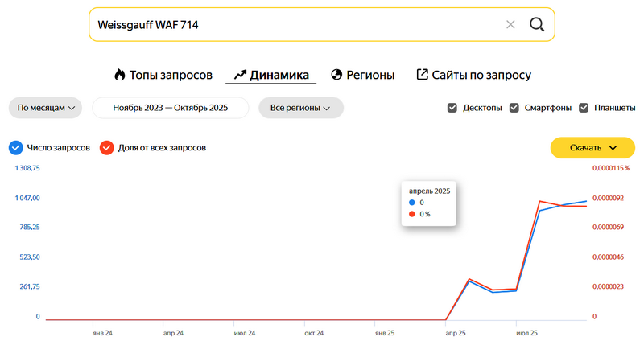Open the Скачать download dropdown

click(x=592, y=148)
